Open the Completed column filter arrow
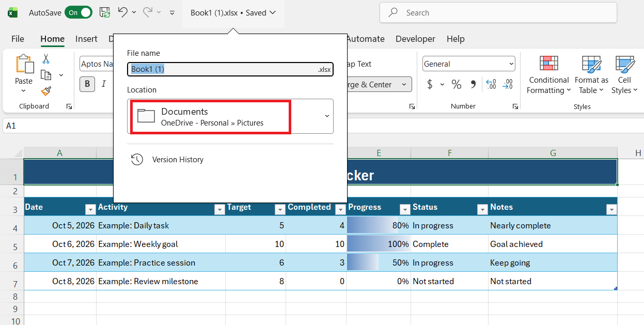644x325 pixels. (x=340, y=209)
